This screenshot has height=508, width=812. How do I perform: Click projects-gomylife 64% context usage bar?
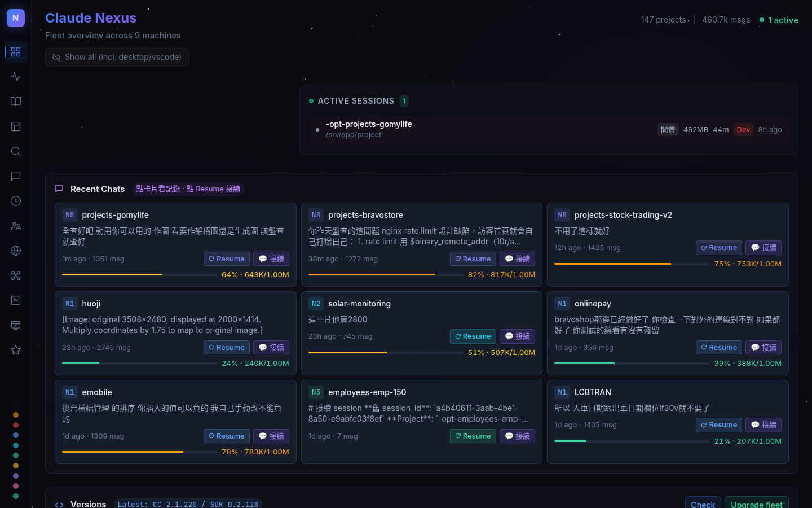(139, 275)
